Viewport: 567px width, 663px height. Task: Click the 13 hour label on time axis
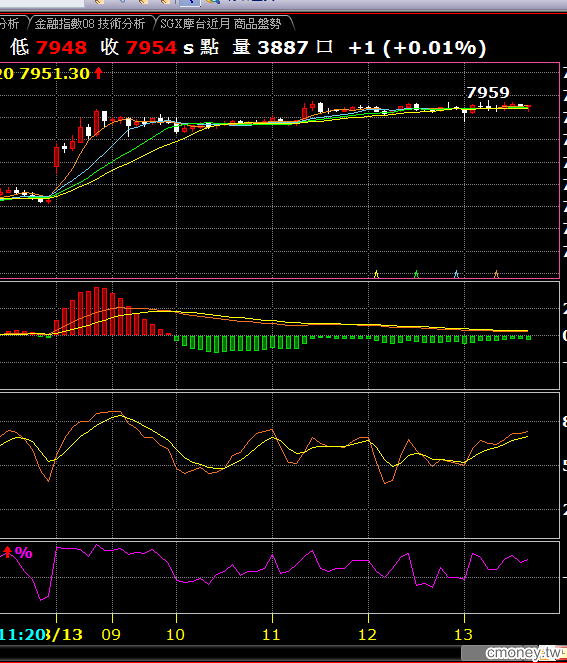coord(463,635)
